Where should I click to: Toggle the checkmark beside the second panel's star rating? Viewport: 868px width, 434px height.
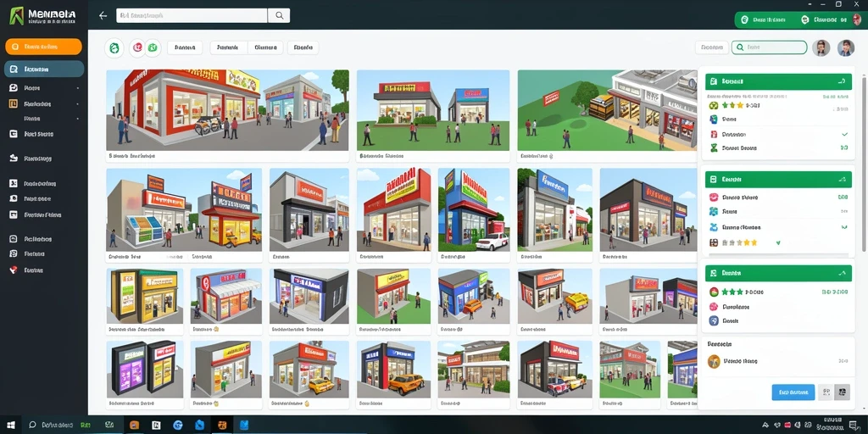coord(778,242)
